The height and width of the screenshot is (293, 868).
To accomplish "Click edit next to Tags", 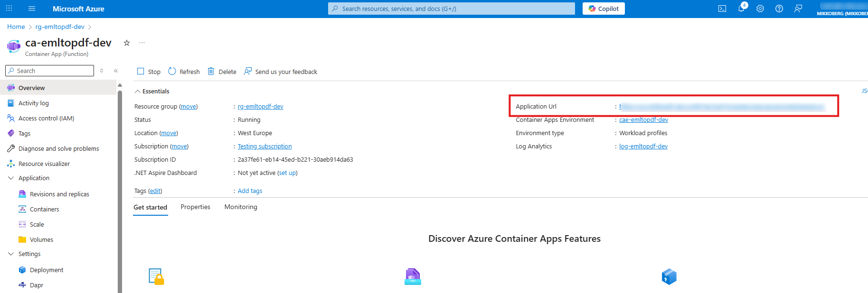I will pyautogui.click(x=155, y=191).
